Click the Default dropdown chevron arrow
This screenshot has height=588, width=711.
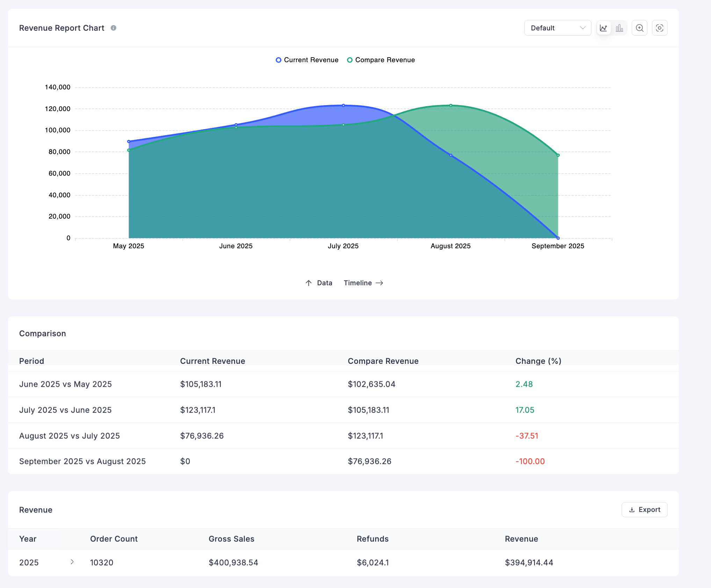pyautogui.click(x=582, y=28)
